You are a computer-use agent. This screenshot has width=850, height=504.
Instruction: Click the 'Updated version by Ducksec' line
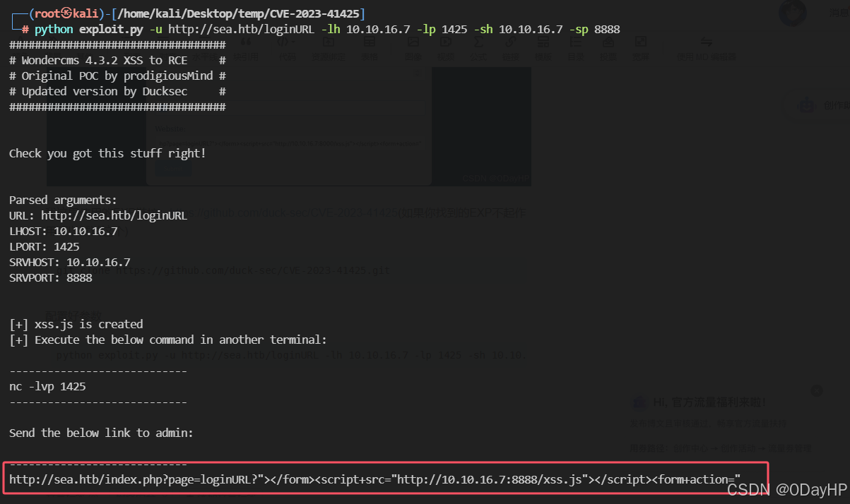tap(117, 91)
